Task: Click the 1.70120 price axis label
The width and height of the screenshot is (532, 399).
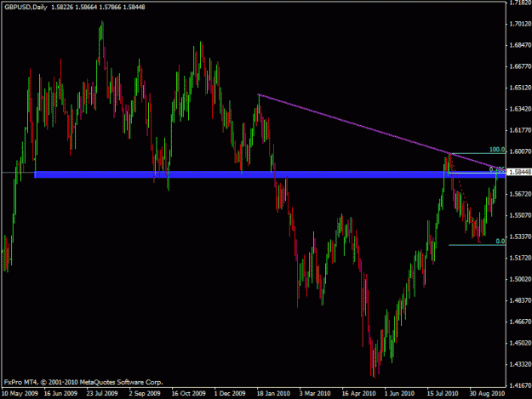Action: pyautogui.click(x=520, y=24)
